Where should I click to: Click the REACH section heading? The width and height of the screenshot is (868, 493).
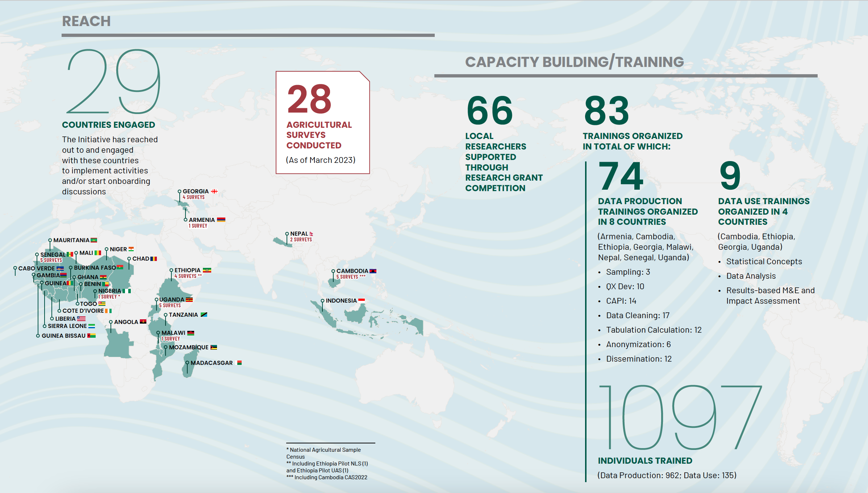86,21
